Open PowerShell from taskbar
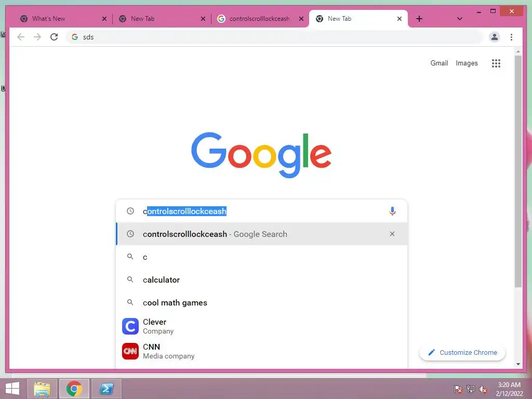This screenshot has width=532, height=399. 107,389
